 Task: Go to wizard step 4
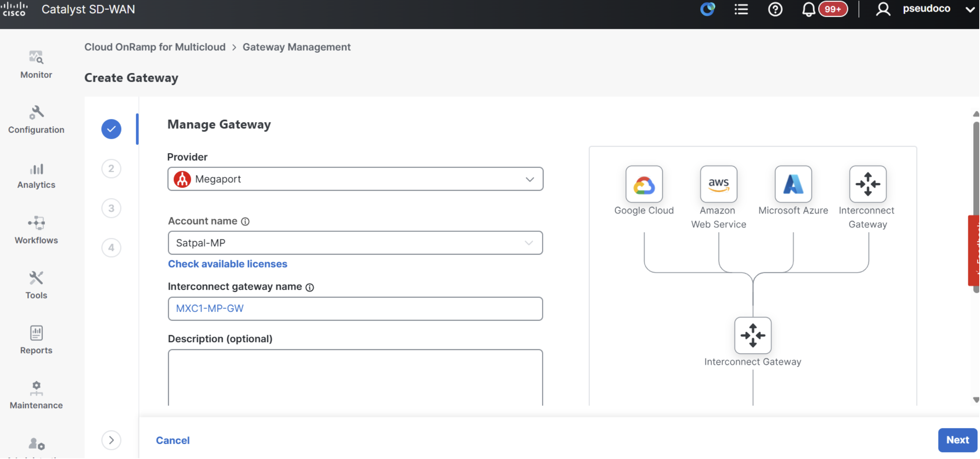[111, 248]
